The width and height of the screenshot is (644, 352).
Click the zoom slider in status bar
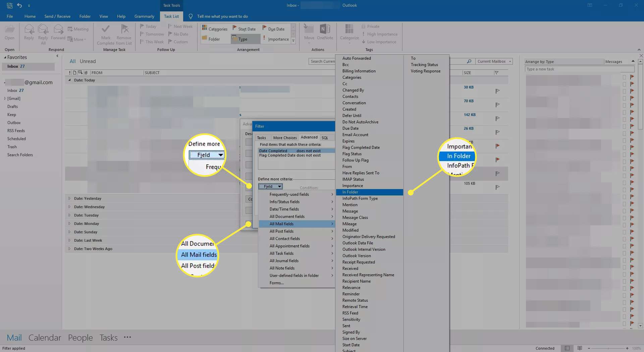pyautogui.click(x=608, y=348)
